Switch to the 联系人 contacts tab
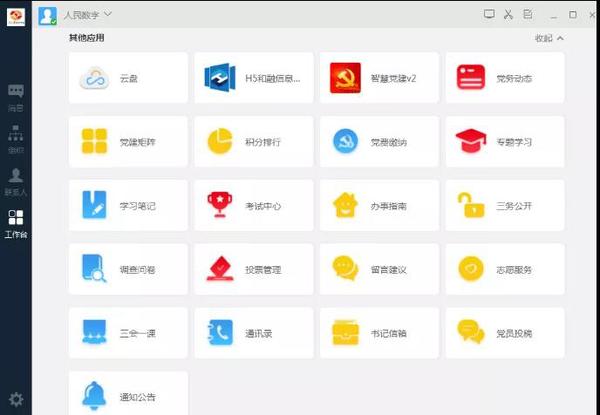 coord(15,180)
